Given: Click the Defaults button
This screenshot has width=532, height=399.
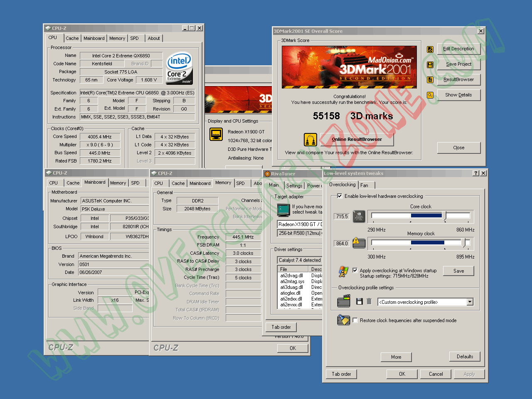Looking at the screenshot, I should point(465,357).
